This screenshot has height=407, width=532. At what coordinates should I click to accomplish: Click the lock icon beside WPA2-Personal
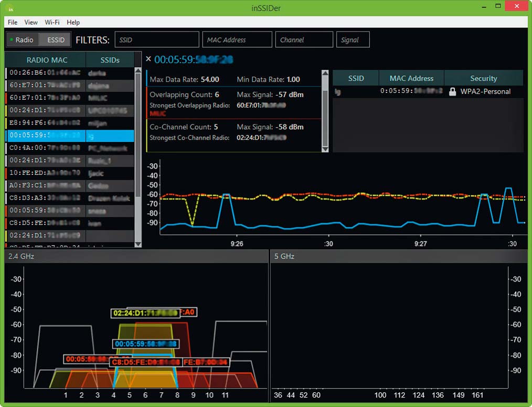(452, 92)
